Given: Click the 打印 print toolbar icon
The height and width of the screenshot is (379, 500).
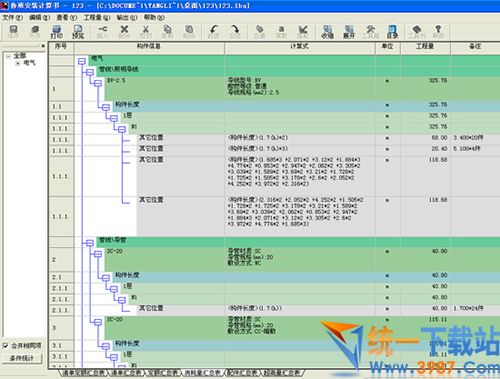Looking at the screenshot, I should (x=57, y=32).
